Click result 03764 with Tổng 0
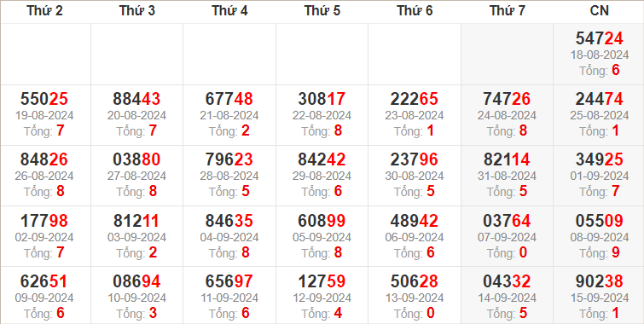This screenshot has width=644, height=324. [x=507, y=221]
